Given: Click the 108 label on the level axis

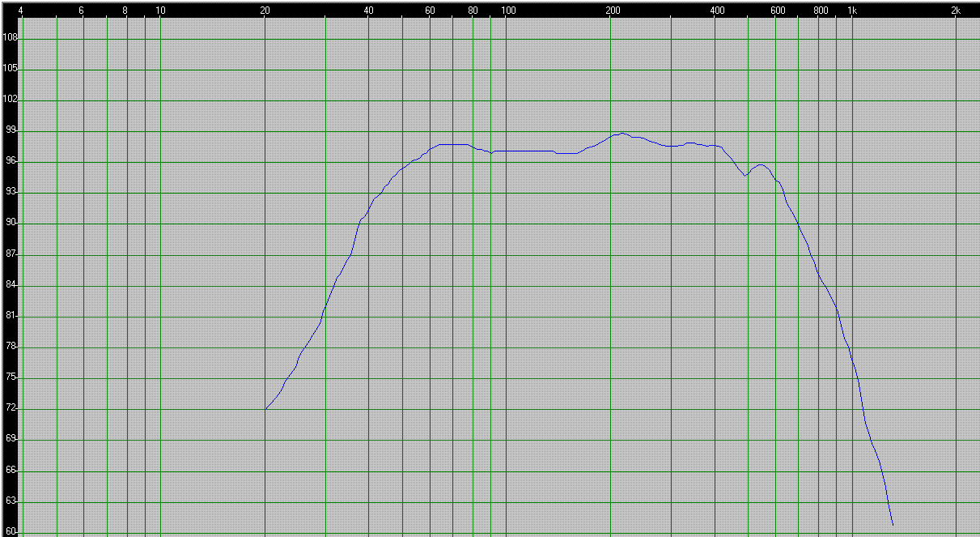Looking at the screenshot, I should pos(10,38).
